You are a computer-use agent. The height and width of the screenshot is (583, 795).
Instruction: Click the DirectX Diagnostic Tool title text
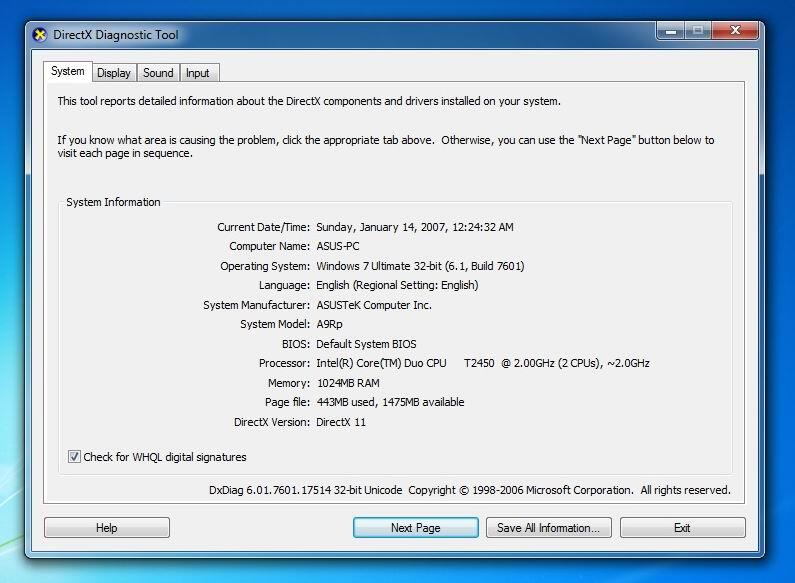pyautogui.click(x=116, y=35)
